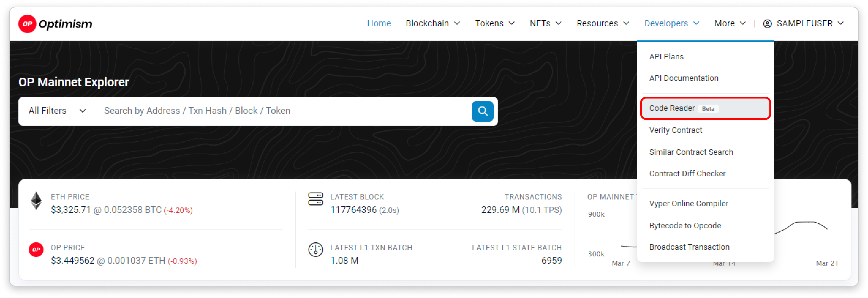Click the blue search magnifier button
The height and width of the screenshot is (298, 868).
coord(482,111)
